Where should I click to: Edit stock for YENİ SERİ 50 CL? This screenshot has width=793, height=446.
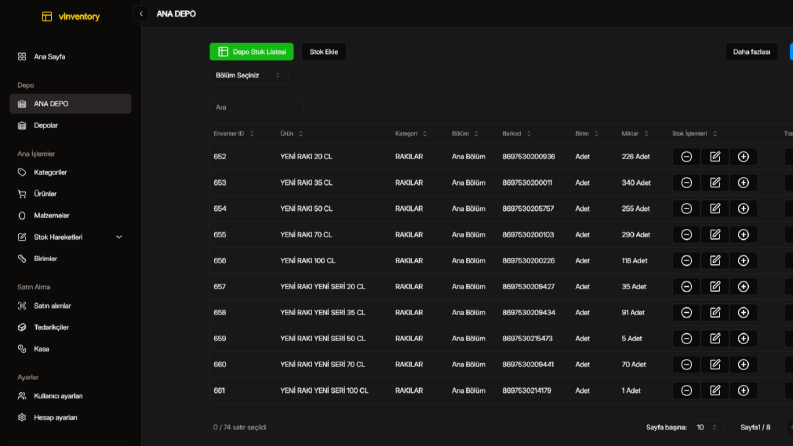(x=715, y=338)
